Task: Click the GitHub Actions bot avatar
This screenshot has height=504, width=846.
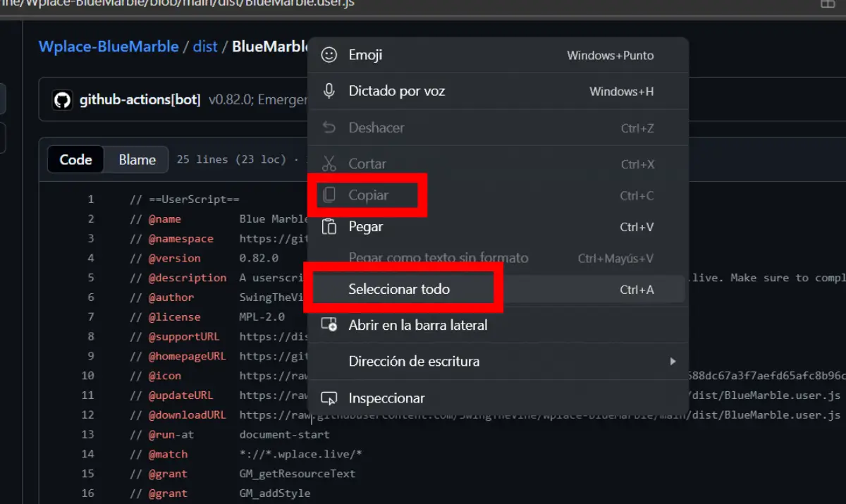Action: point(63,100)
